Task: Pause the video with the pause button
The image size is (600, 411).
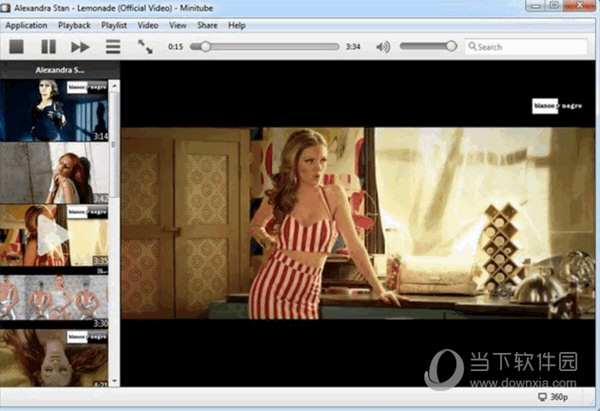Action: click(x=49, y=47)
